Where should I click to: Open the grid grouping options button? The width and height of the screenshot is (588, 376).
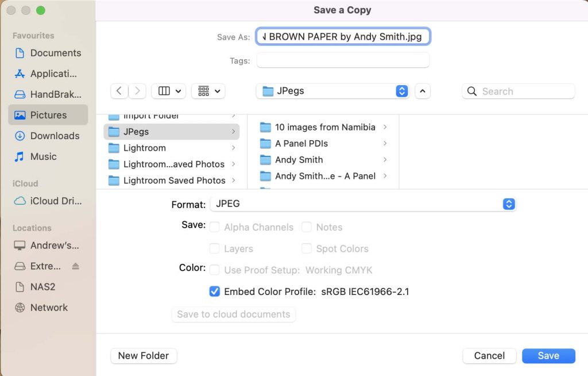(x=208, y=91)
